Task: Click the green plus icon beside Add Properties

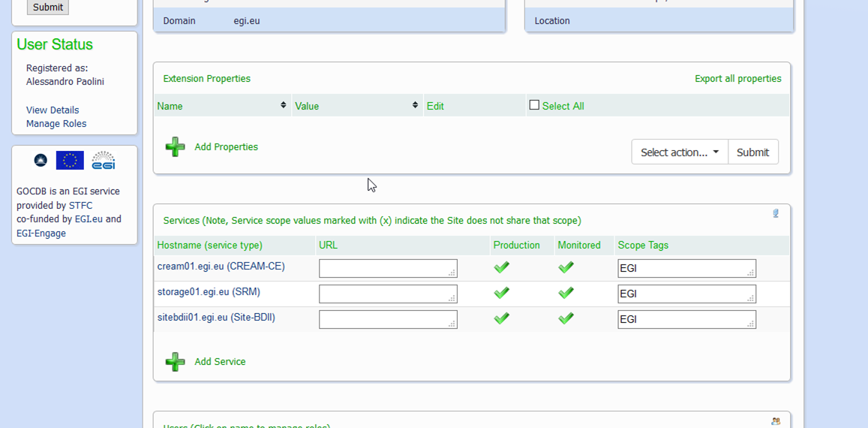Action: click(x=175, y=147)
